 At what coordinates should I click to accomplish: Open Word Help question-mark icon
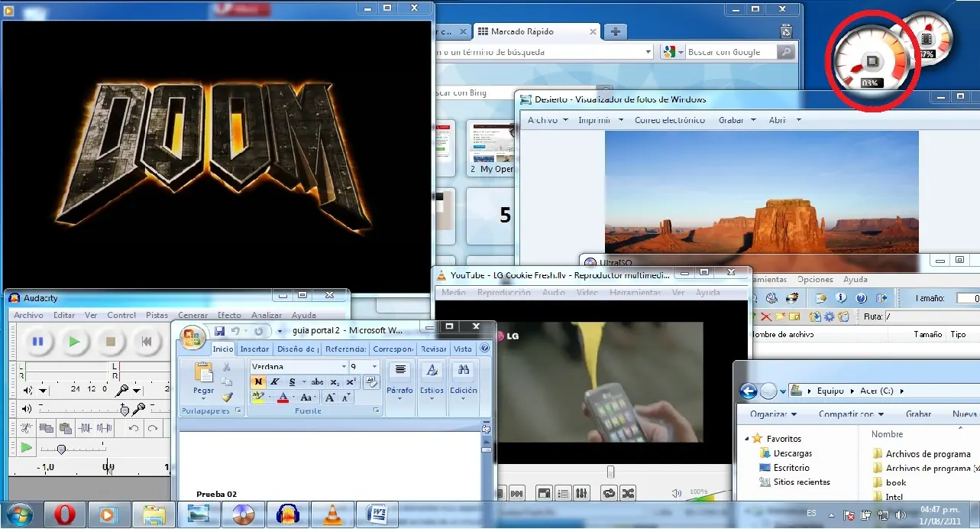tap(484, 348)
